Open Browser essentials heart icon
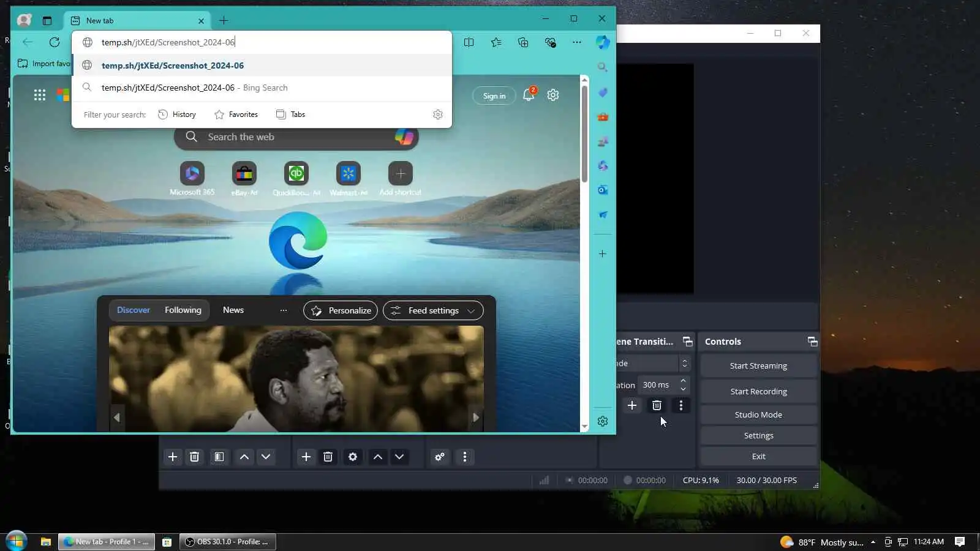 550,42
